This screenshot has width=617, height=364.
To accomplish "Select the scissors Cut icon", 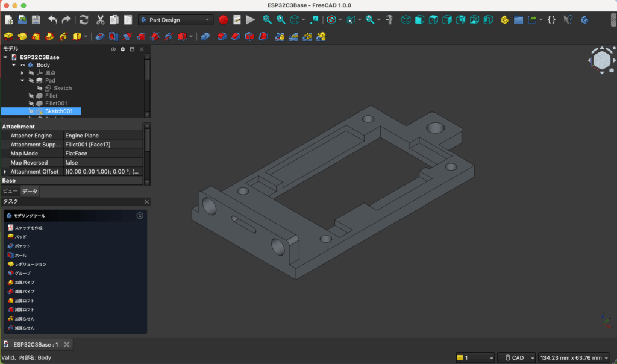I will click(100, 20).
